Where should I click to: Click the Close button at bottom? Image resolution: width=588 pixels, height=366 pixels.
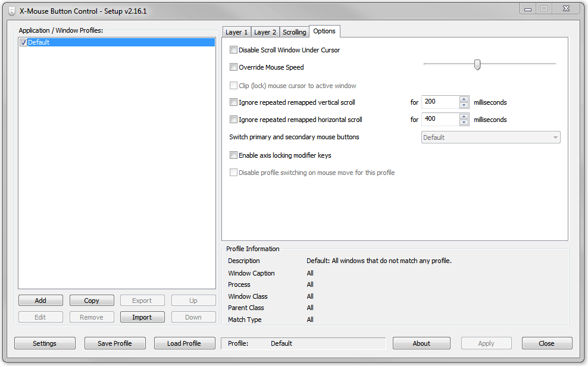point(547,343)
